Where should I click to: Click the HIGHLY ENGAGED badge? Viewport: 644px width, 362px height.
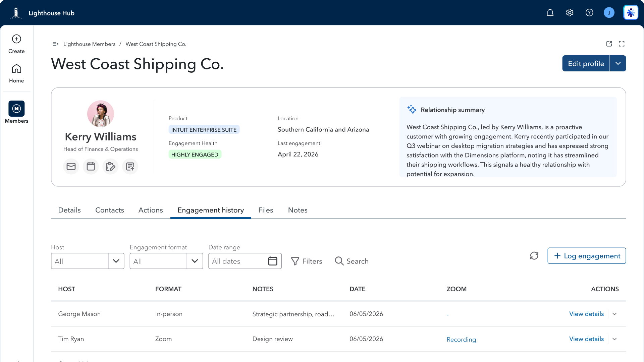click(x=195, y=155)
